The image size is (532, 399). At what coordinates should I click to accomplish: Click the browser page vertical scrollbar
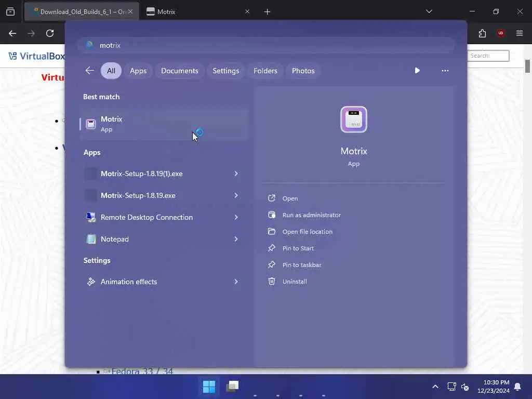527,66
